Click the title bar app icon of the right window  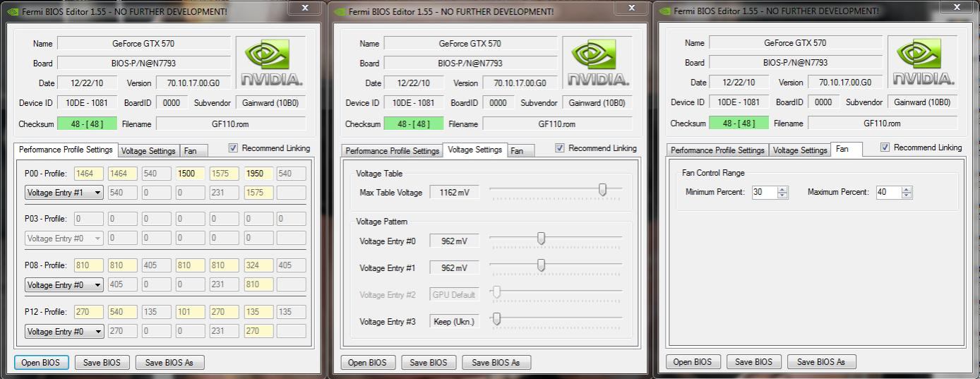(665, 11)
